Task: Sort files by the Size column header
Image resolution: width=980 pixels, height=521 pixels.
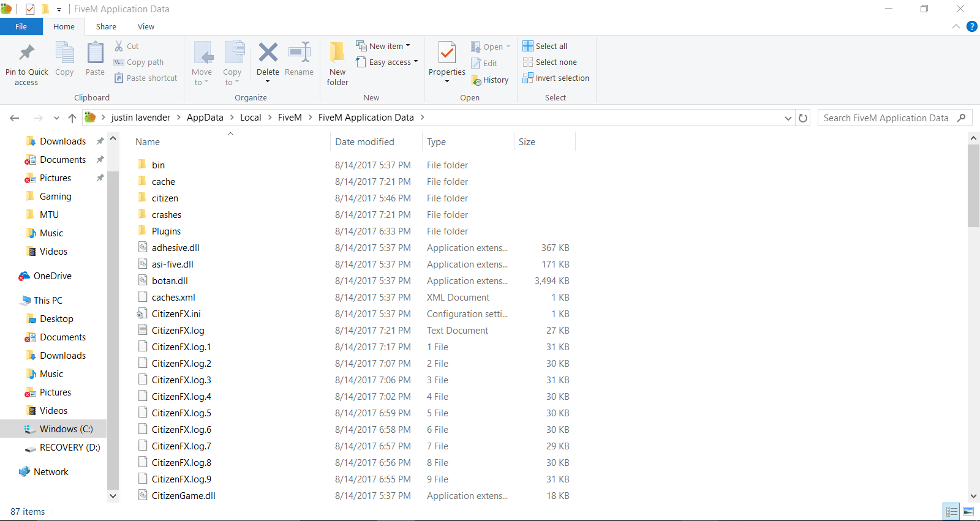Action: pos(527,142)
